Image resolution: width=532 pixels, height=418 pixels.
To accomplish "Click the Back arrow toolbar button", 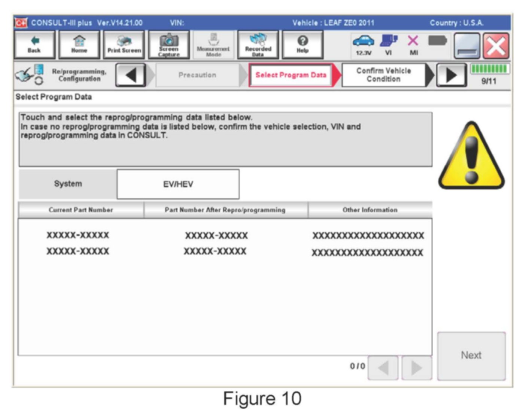I will tap(34, 45).
